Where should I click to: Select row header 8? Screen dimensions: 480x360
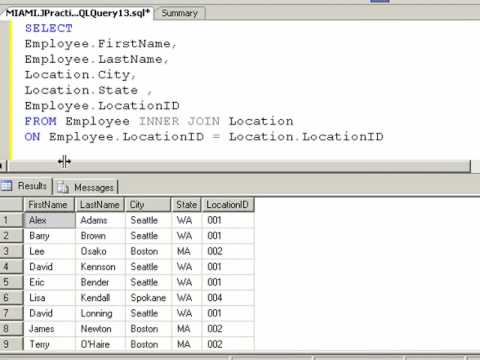tap(11, 329)
